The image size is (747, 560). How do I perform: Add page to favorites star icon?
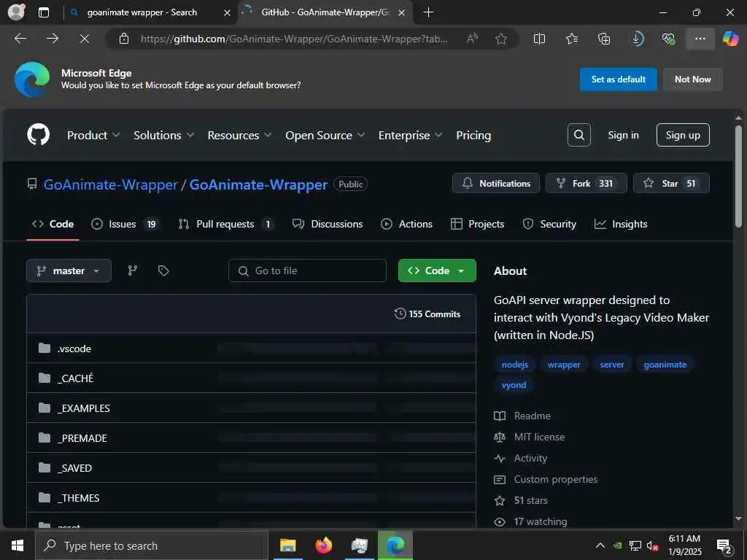tap(500, 39)
